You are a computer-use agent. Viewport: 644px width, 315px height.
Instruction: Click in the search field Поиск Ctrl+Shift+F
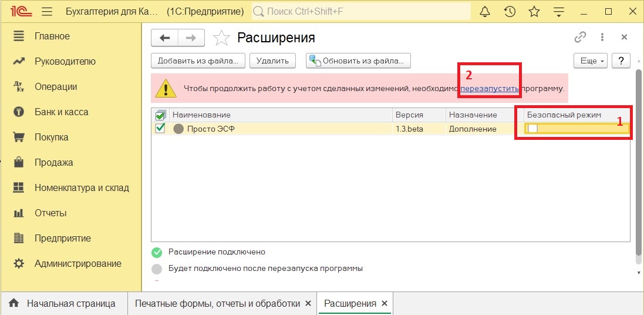(360, 12)
